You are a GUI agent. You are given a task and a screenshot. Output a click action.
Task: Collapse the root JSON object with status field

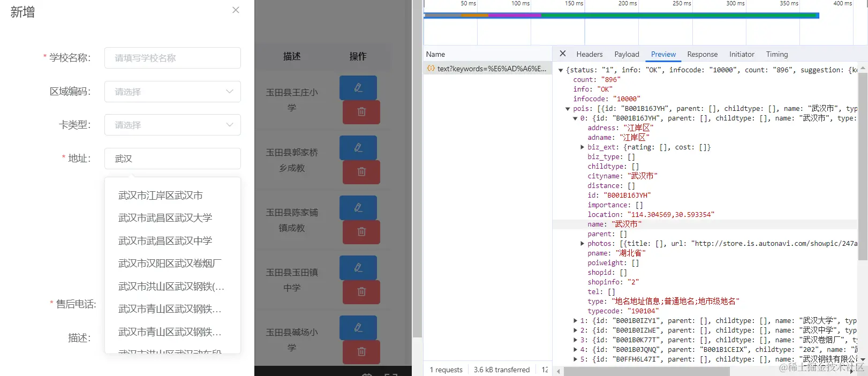coord(561,70)
